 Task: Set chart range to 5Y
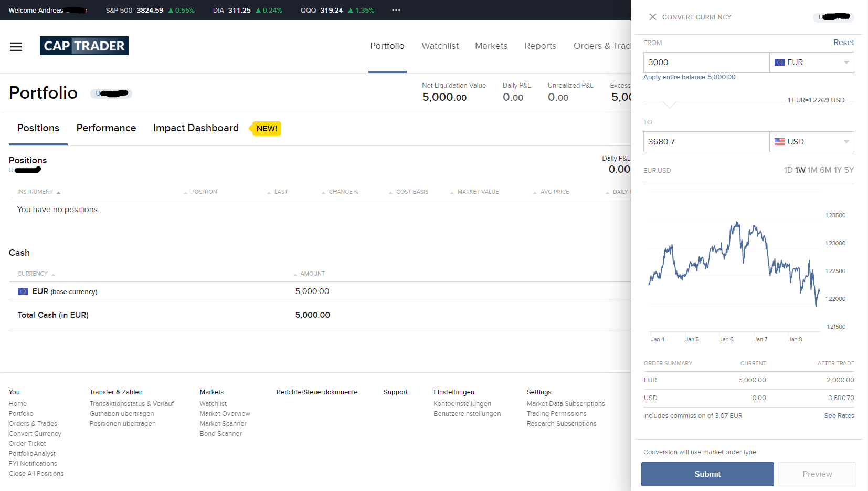pos(849,170)
